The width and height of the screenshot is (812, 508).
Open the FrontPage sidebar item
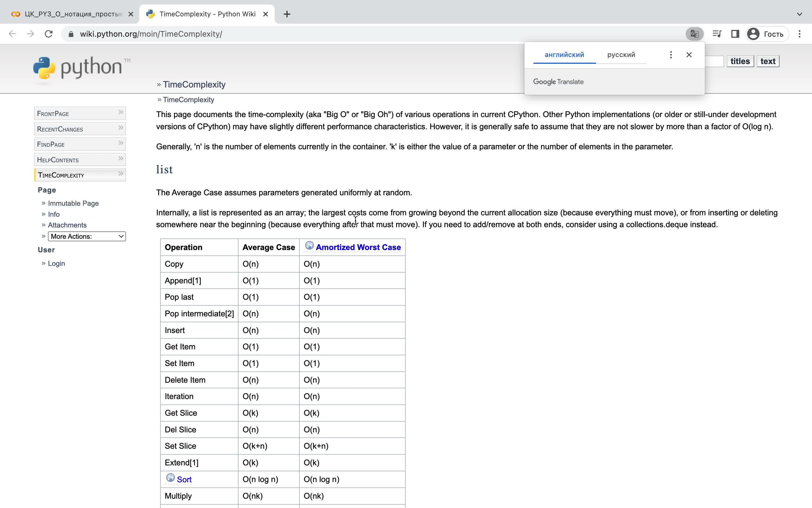[x=80, y=113]
